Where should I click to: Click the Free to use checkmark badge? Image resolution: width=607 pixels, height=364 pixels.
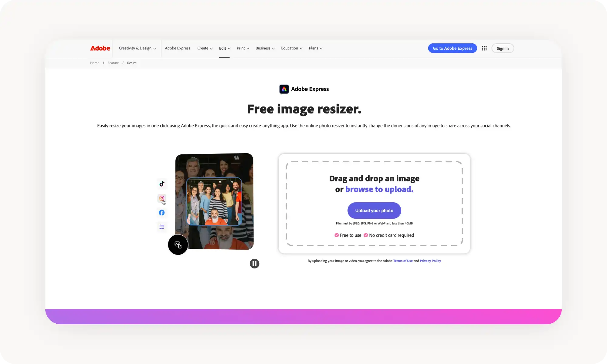pyautogui.click(x=337, y=235)
